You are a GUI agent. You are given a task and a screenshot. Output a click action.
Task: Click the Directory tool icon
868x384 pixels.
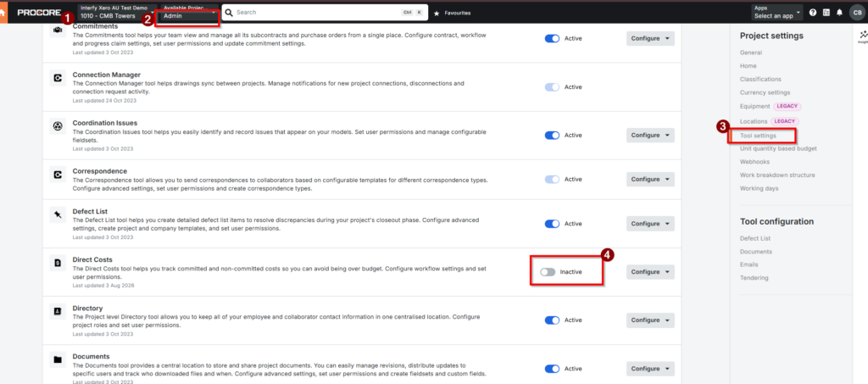(57, 311)
